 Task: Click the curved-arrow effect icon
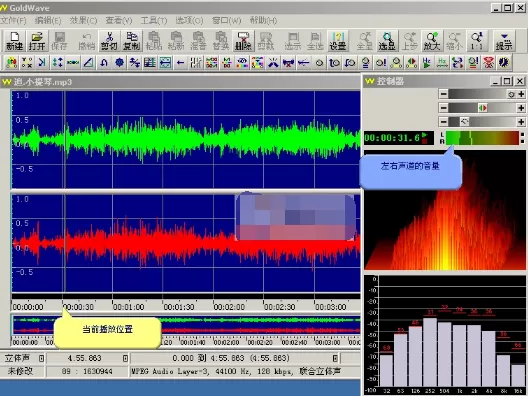[104, 63]
